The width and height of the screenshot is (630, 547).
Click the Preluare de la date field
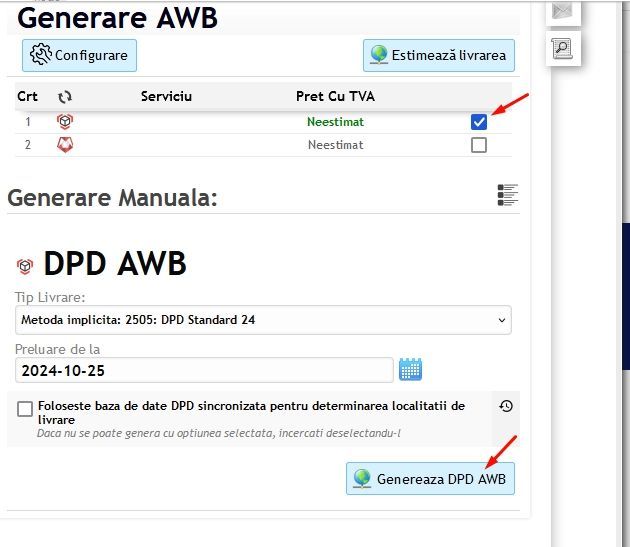[x=204, y=370]
